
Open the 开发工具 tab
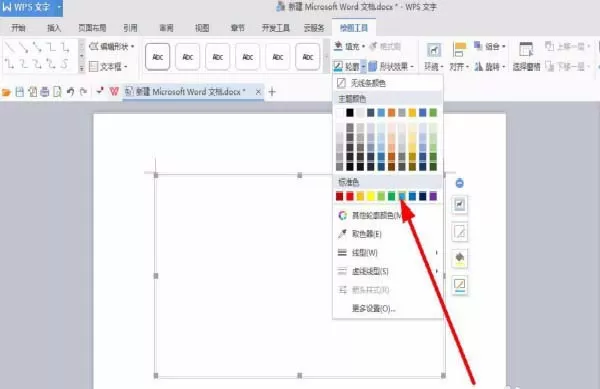(x=276, y=28)
